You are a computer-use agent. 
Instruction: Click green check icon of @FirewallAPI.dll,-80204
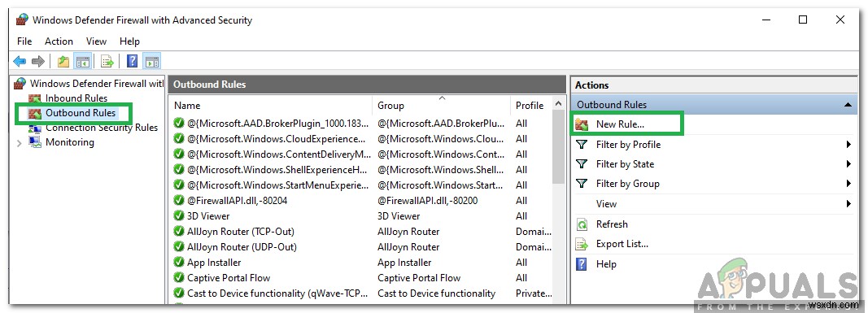coord(179,200)
